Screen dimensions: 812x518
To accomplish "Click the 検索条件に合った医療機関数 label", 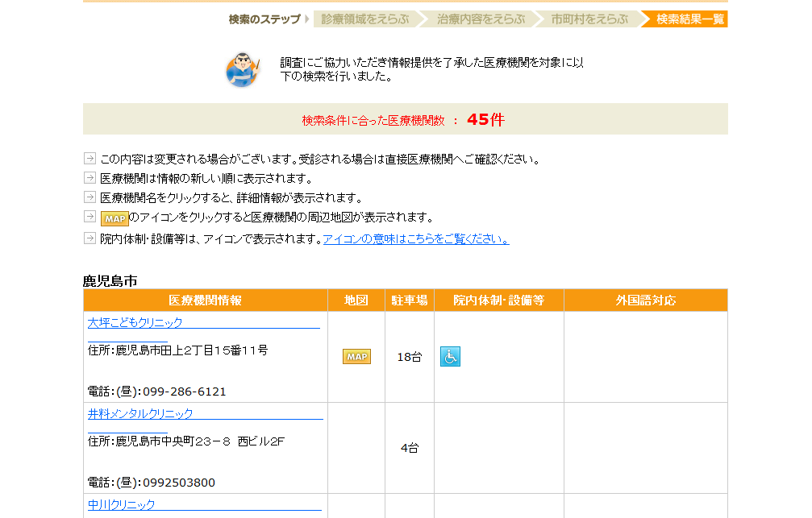I will (x=373, y=121).
